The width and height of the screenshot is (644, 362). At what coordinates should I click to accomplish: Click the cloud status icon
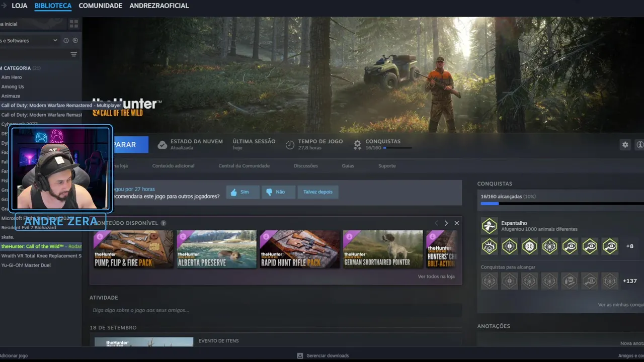pos(162,145)
